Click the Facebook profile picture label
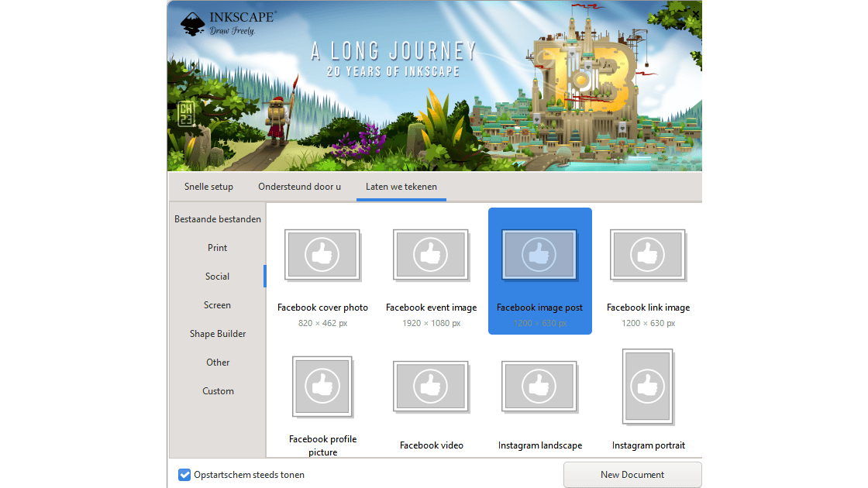The height and width of the screenshot is (488, 868). point(322,445)
